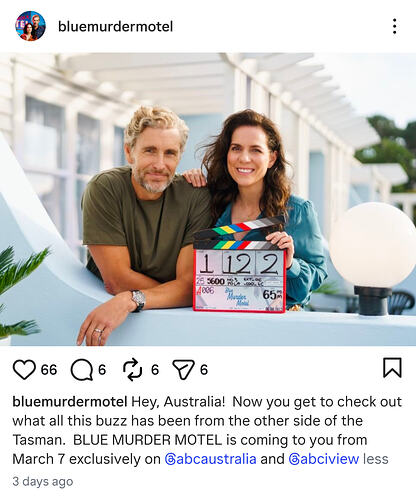View the comment count beside speech bubble

(102, 370)
